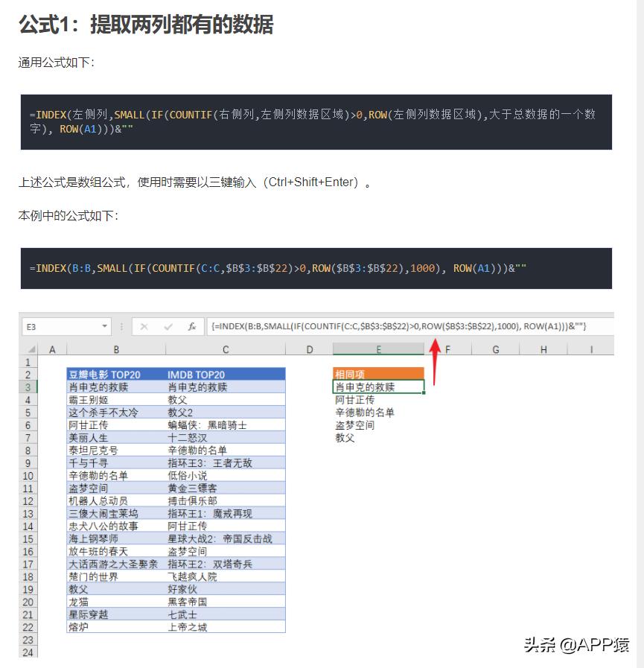Select column header C
The height and width of the screenshot is (668, 644).
pyautogui.click(x=225, y=349)
